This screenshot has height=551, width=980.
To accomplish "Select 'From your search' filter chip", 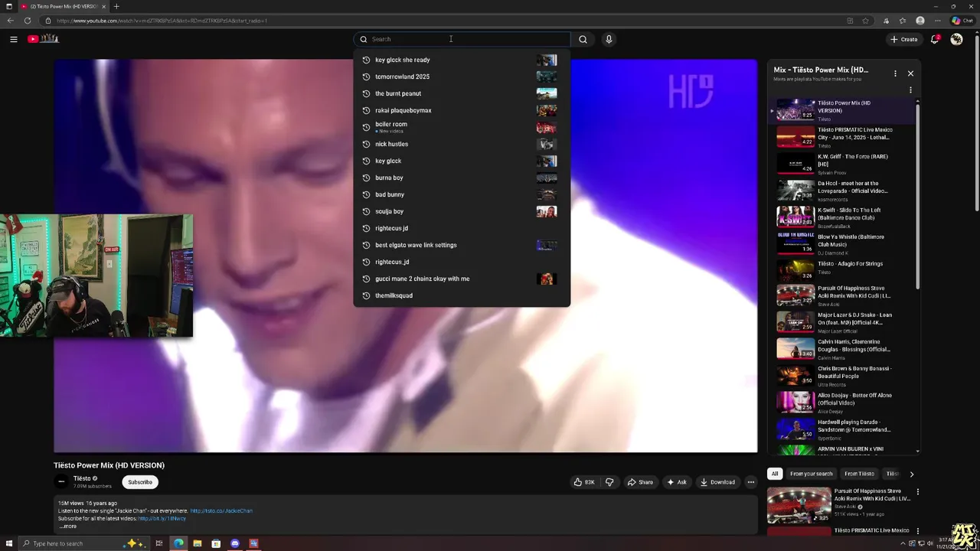I will coord(811,474).
